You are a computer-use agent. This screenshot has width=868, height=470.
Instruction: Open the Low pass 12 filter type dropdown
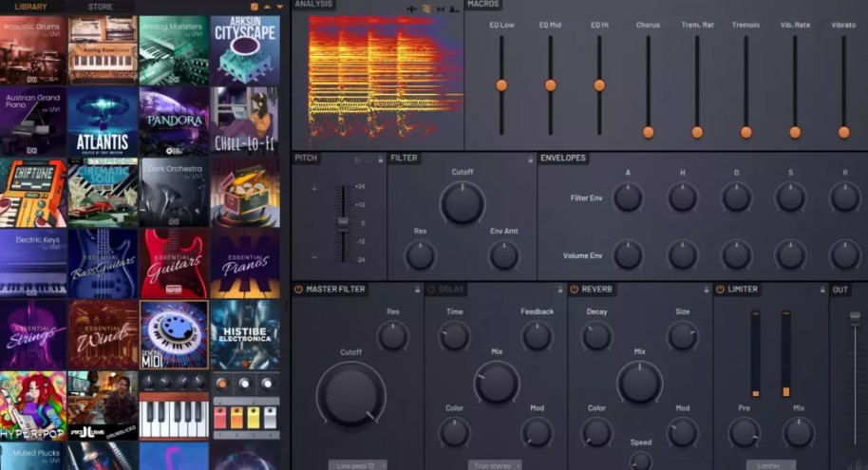point(358,465)
